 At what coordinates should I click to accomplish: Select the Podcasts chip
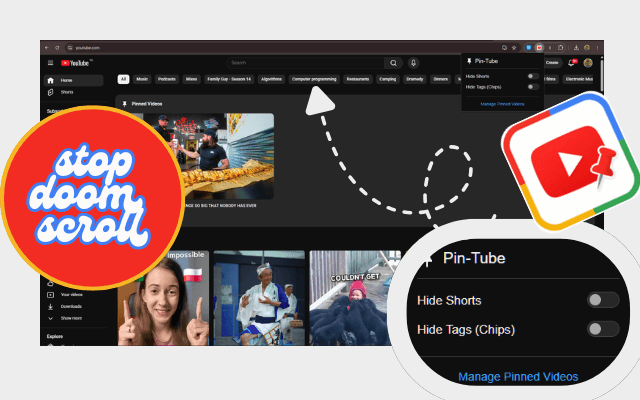[x=167, y=79]
